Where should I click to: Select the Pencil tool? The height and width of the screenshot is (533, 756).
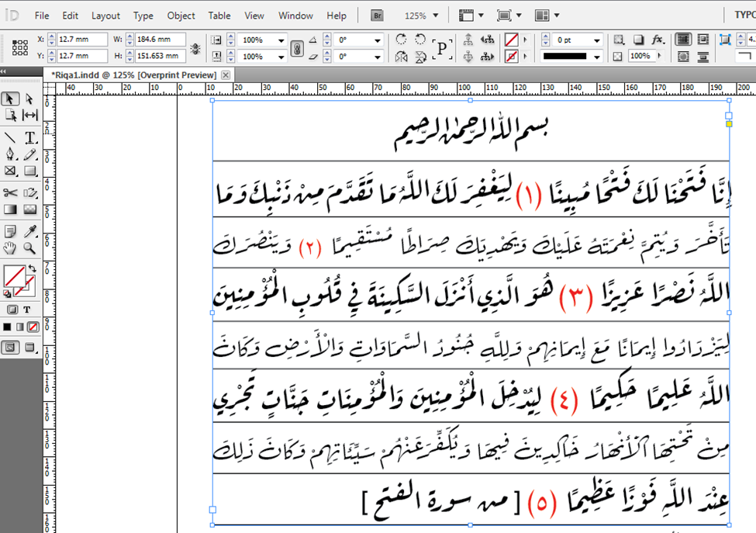30,154
